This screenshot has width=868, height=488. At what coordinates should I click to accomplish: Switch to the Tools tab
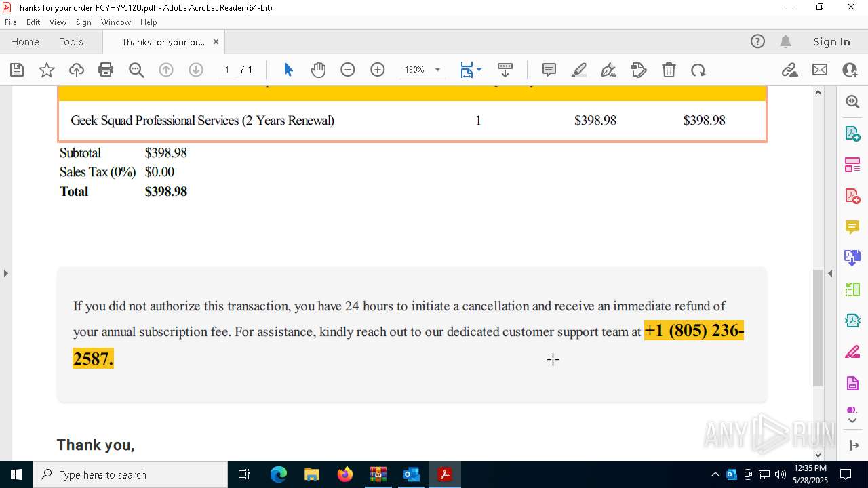pos(71,41)
